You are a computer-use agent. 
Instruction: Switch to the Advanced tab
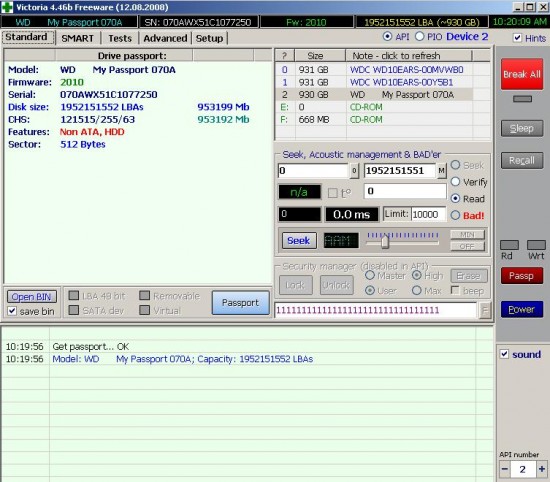(x=165, y=38)
